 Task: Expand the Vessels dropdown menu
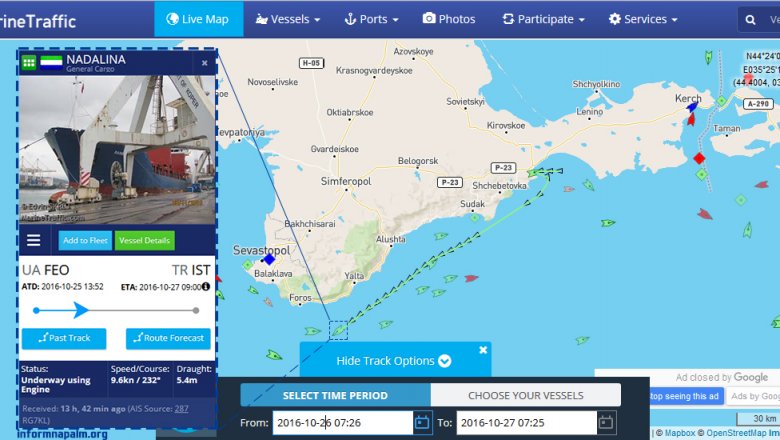point(288,19)
